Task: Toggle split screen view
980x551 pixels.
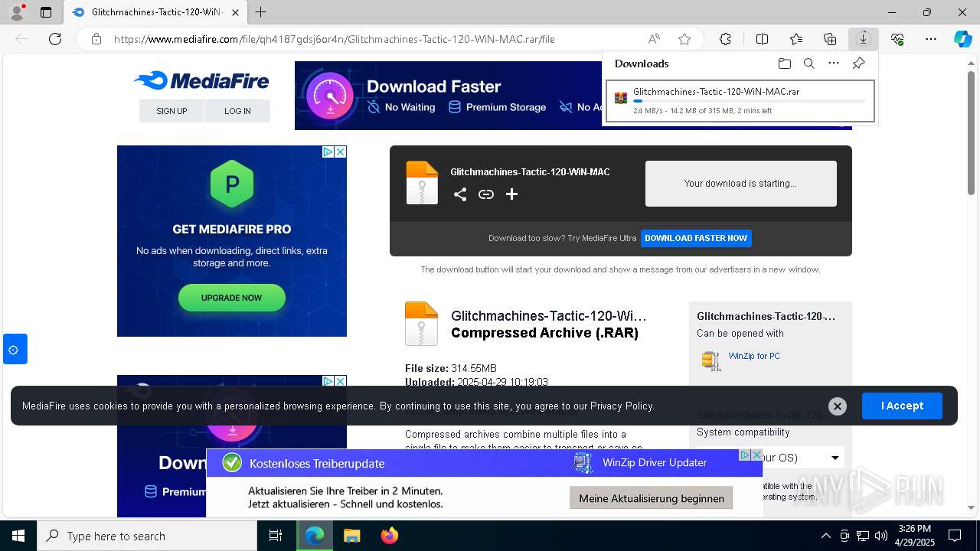Action: [762, 39]
